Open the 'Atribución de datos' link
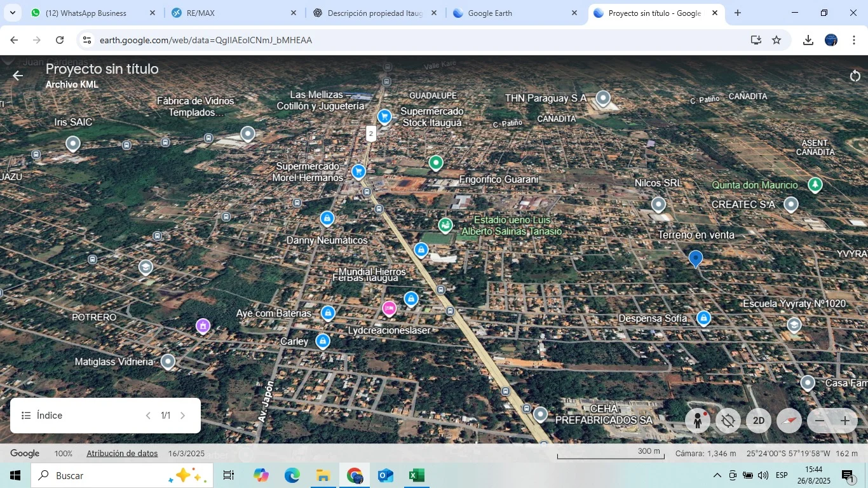868x488 pixels. click(x=122, y=453)
